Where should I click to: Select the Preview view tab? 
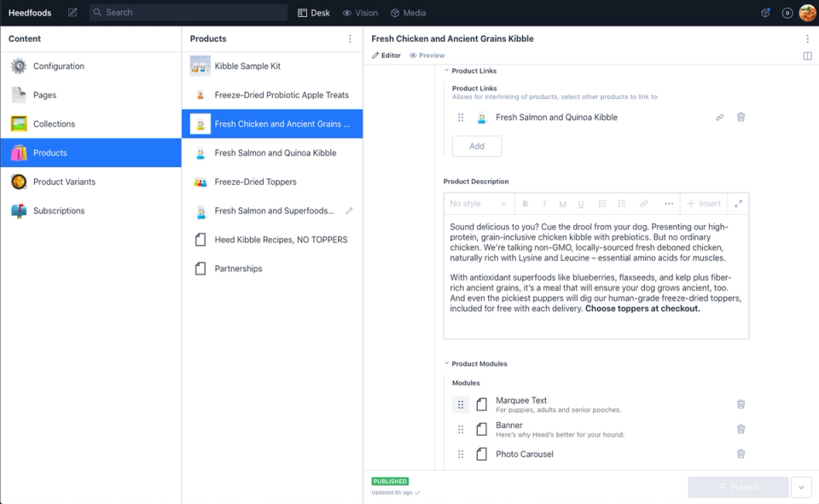point(427,55)
